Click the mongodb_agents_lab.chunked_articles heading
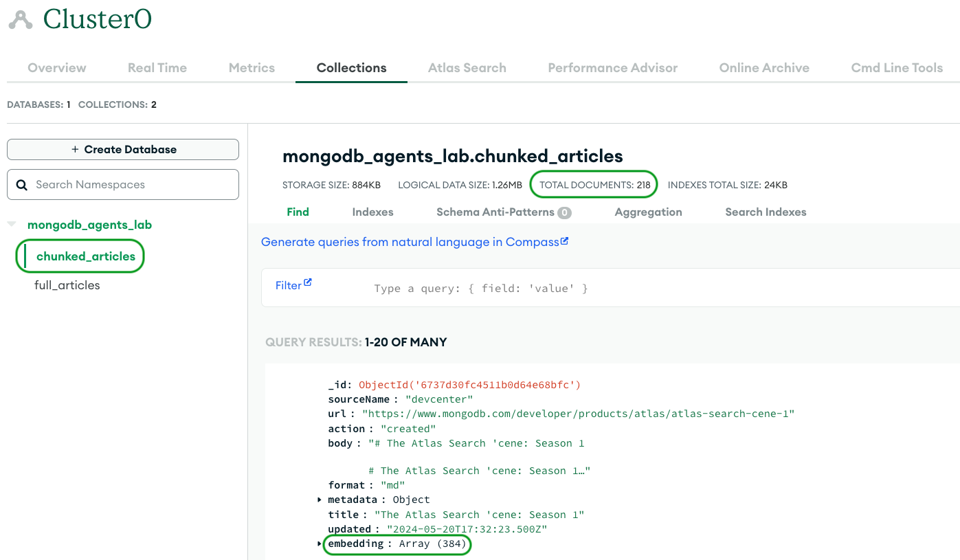960x560 pixels. [453, 156]
